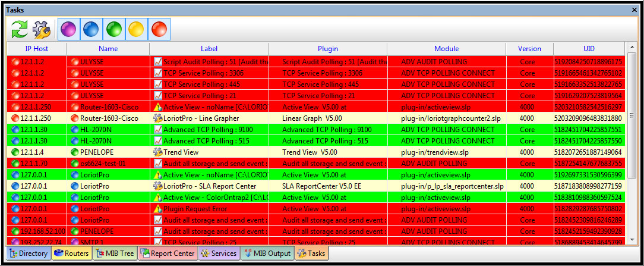
Task: Toggle the purple status filter ball
Action: click(x=68, y=29)
